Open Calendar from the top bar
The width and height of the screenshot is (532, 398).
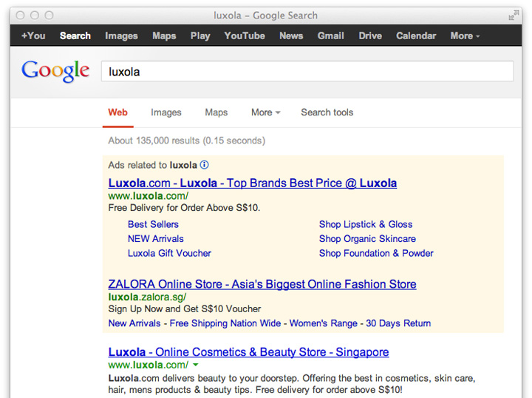[x=416, y=36]
